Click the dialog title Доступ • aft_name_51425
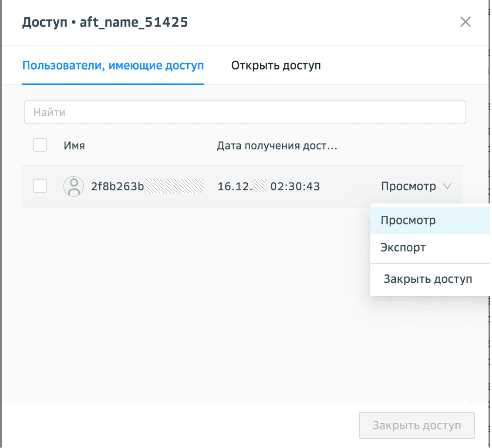 point(105,22)
